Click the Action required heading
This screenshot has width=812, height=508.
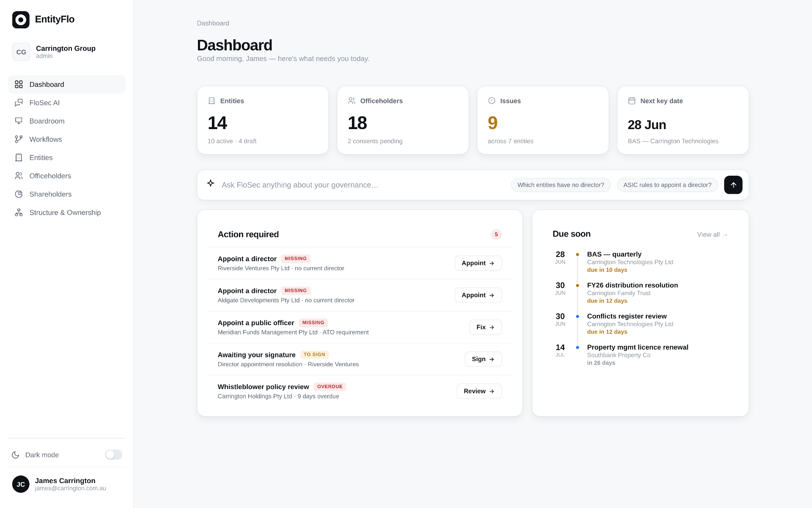(248, 235)
